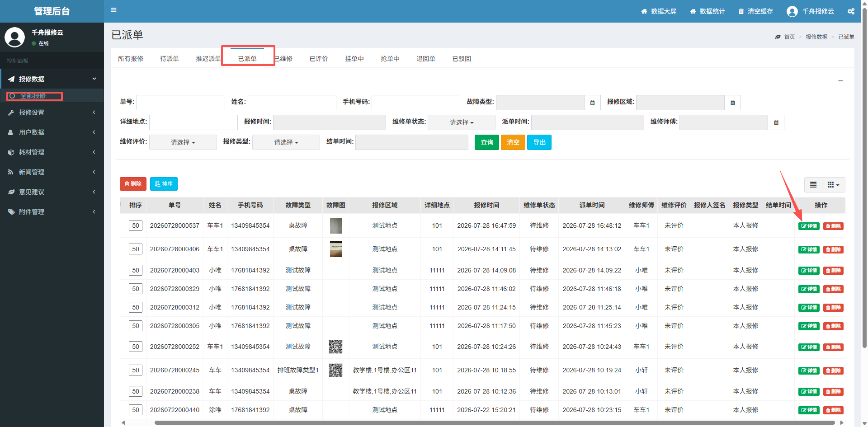
Task: Open the column grid selector dropdown
Action: (x=833, y=184)
